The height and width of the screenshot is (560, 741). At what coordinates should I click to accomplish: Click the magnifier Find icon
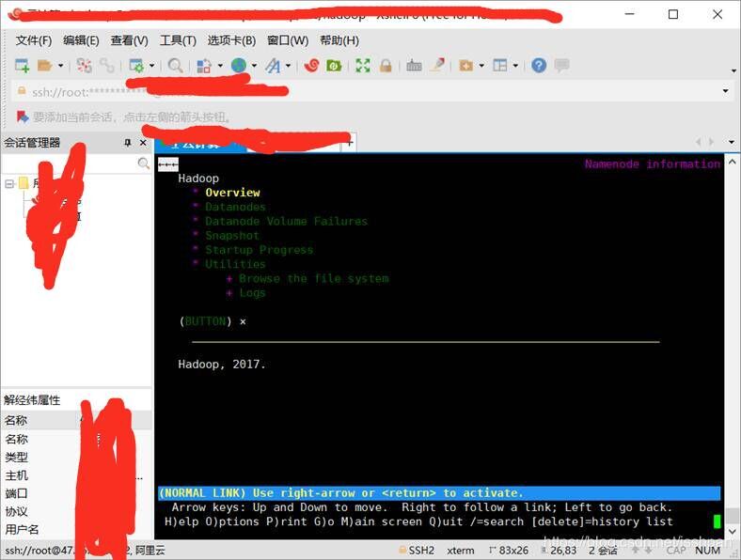(175, 66)
